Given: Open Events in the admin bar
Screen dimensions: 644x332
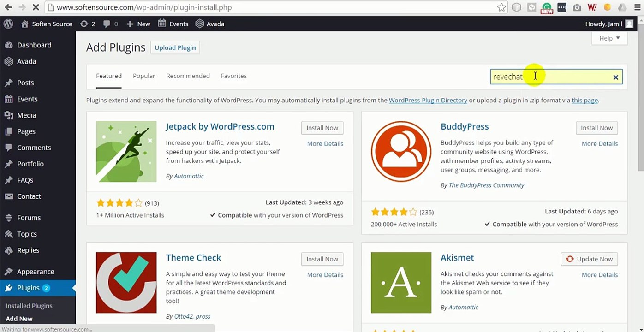Looking at the screenshot, I should coord(173,24).
